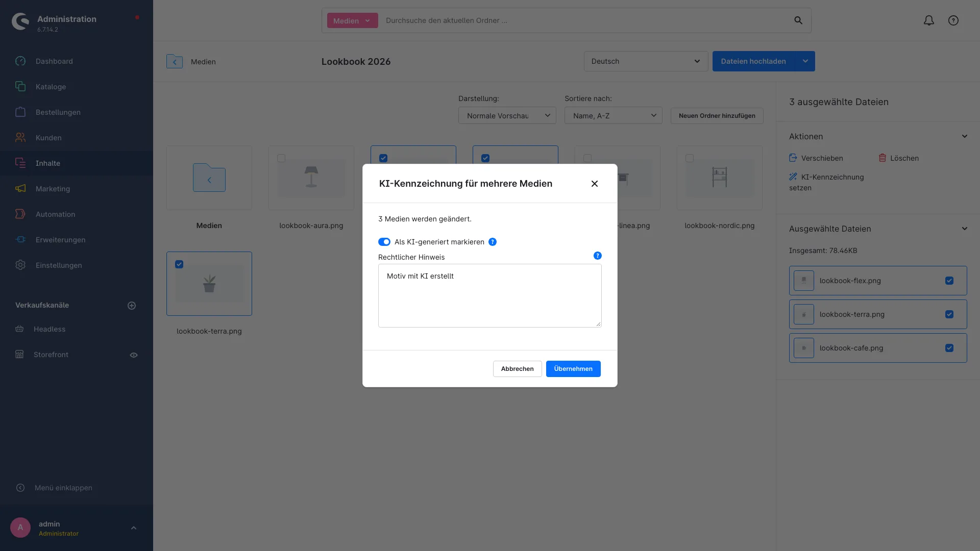Check the lookbook-aura.png thumbnail checkbox

(281, 158)
